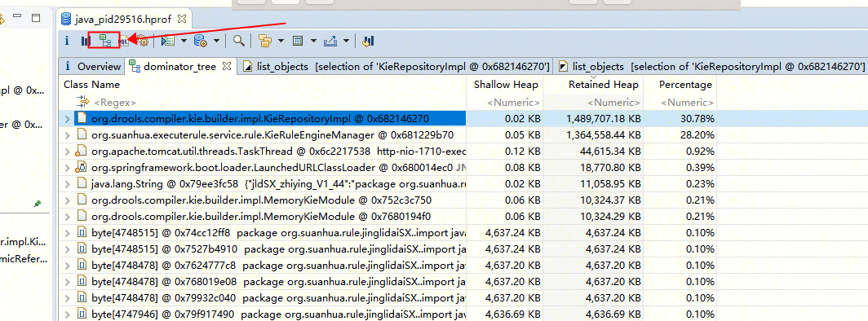Image resolution: width=868 pixels, height=321 pixels.
Task: Run the Expert System Test reports icon
Action: [168, 41]
